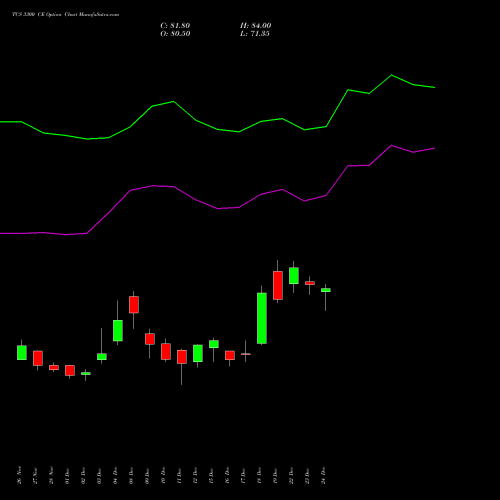Viewport: 500px width, 500px height.
Task: Click the 26 Nov date label
Action: point(19,475)
